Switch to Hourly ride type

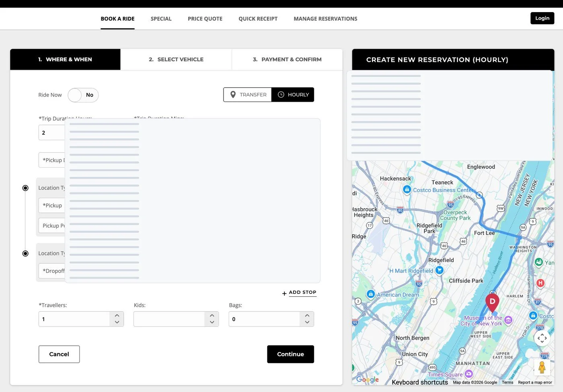click(293, 94)
